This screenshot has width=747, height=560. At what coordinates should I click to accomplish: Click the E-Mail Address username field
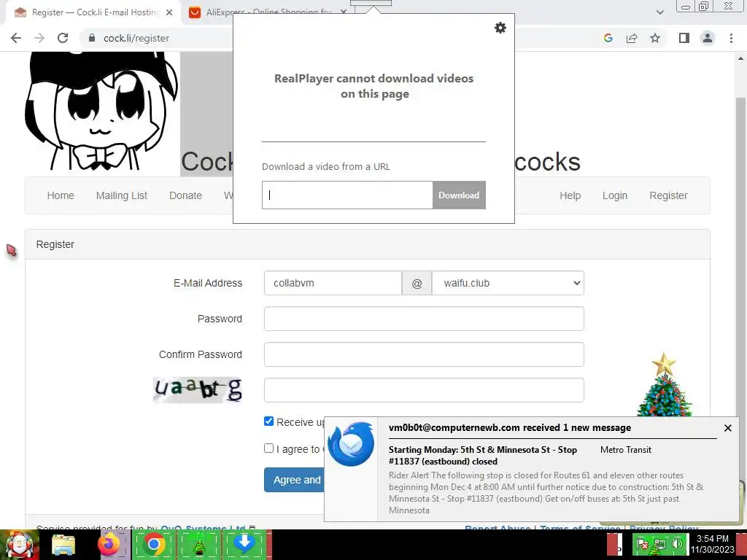[333, 283]
